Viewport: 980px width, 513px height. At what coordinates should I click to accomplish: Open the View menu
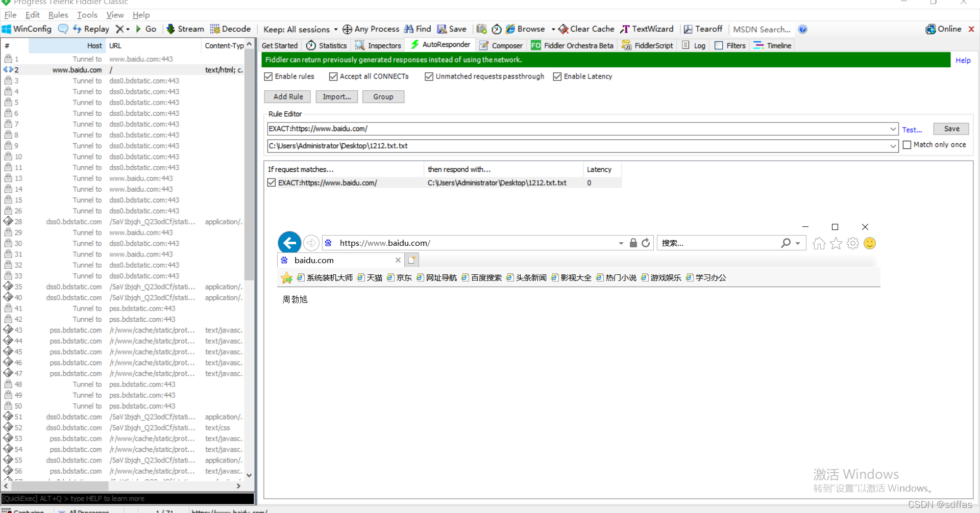(x=115, y=15)
